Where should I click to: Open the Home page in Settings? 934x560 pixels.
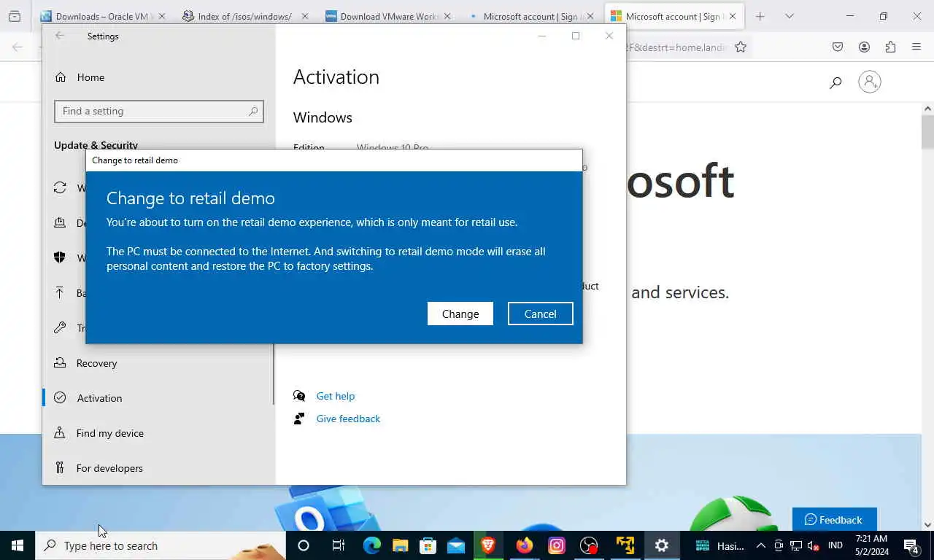pyautogui.click(x=90, y=77)
